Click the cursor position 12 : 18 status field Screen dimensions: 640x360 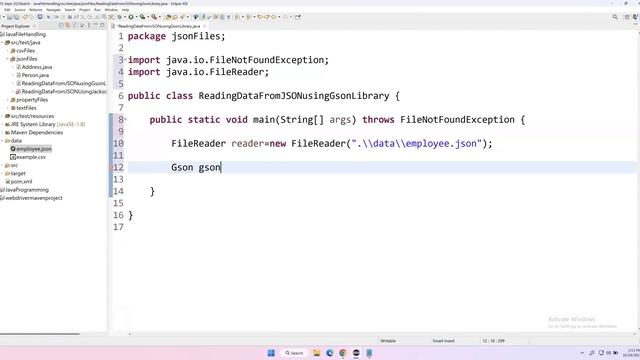click(x=493, y=341)
